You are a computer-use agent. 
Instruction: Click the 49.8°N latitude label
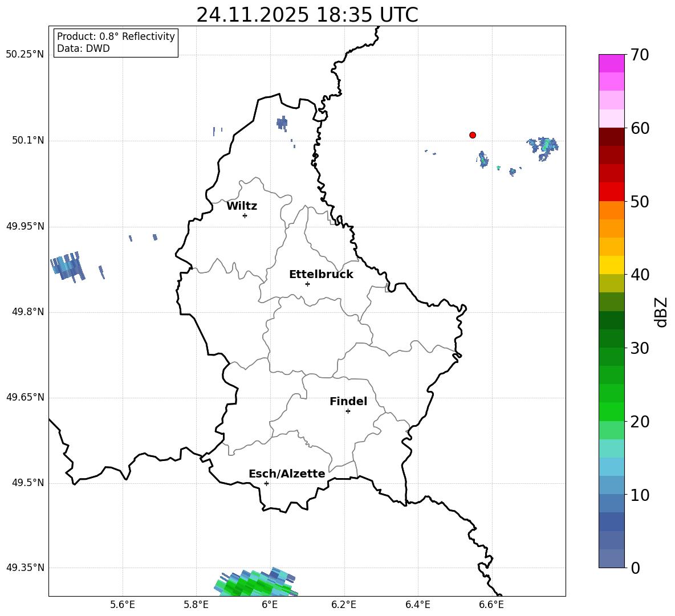28,312
